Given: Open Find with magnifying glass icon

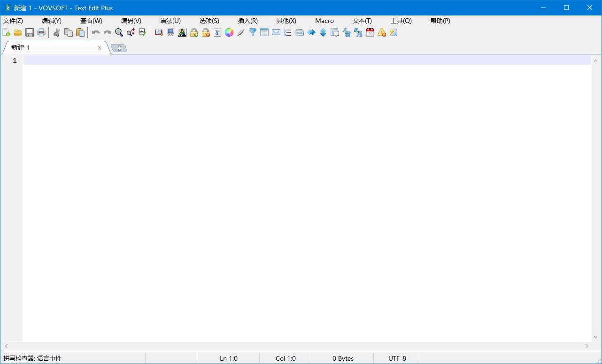Looking at the screenshot, I should tap(119, 32).
